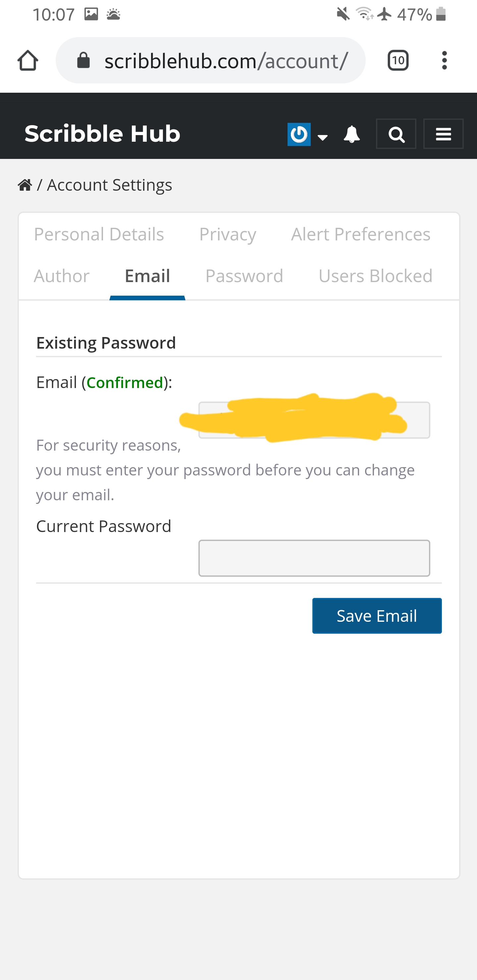Expand the profile dropdown arrow
This screenshot has height=980, width=477.
pos(322,137)
